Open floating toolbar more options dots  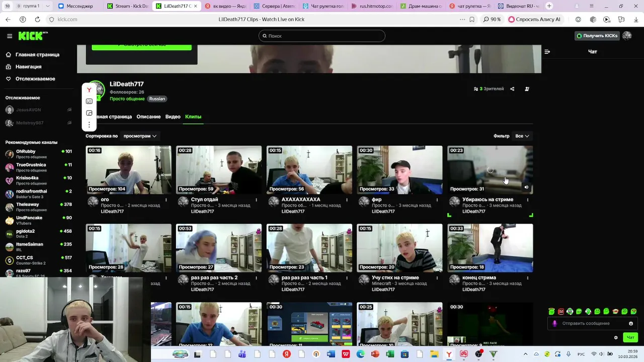(89, 125)
